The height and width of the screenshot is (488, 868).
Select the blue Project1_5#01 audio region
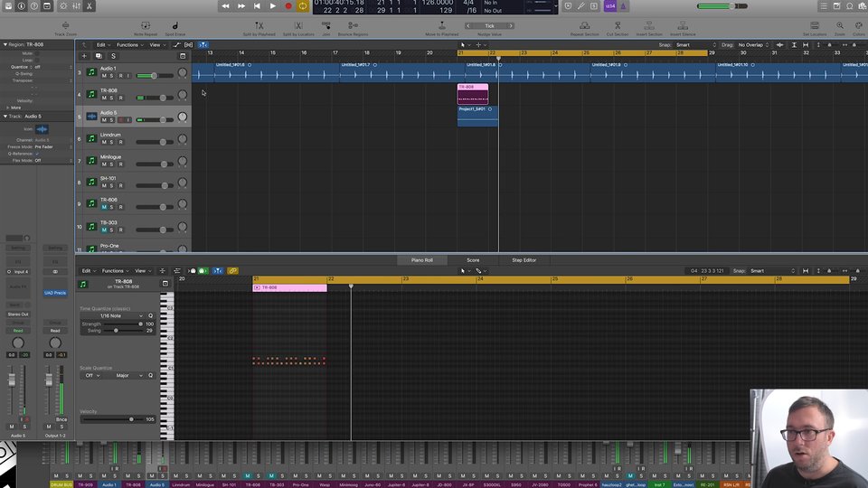pyautogui.click(x=477, y=117)
